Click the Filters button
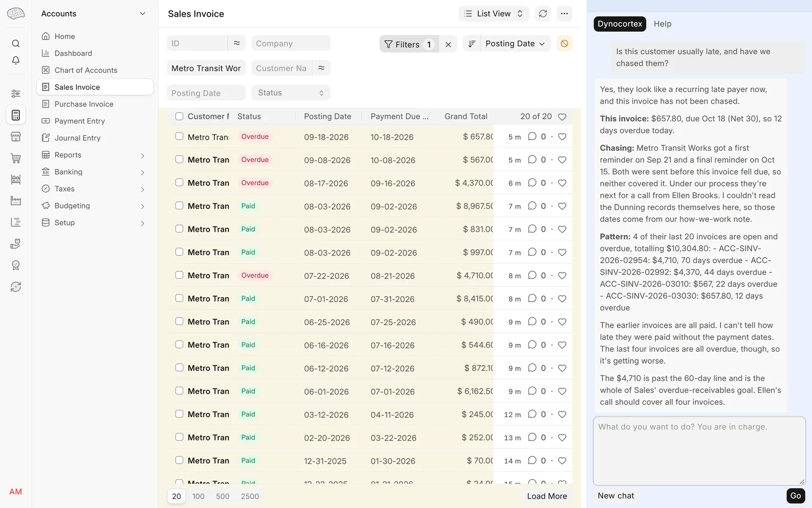This screenshot has width=812, height=508. (x=409, y=44)
